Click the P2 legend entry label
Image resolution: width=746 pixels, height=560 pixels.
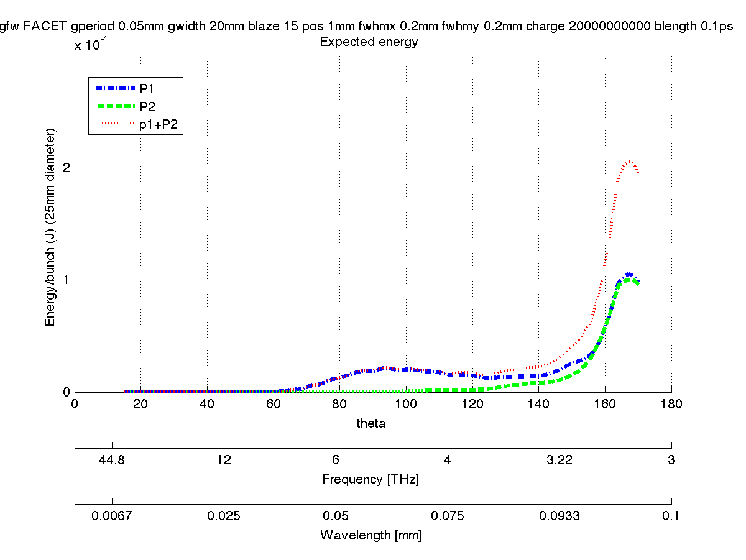147,106
